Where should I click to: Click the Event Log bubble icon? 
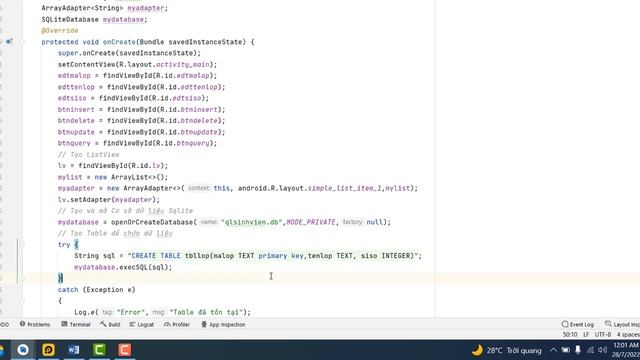565,324
